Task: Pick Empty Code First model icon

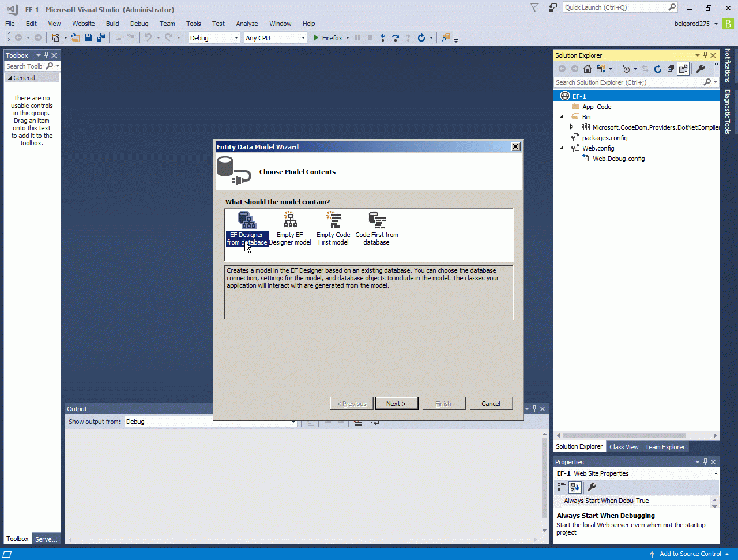Action: click(x=333, y=228)
